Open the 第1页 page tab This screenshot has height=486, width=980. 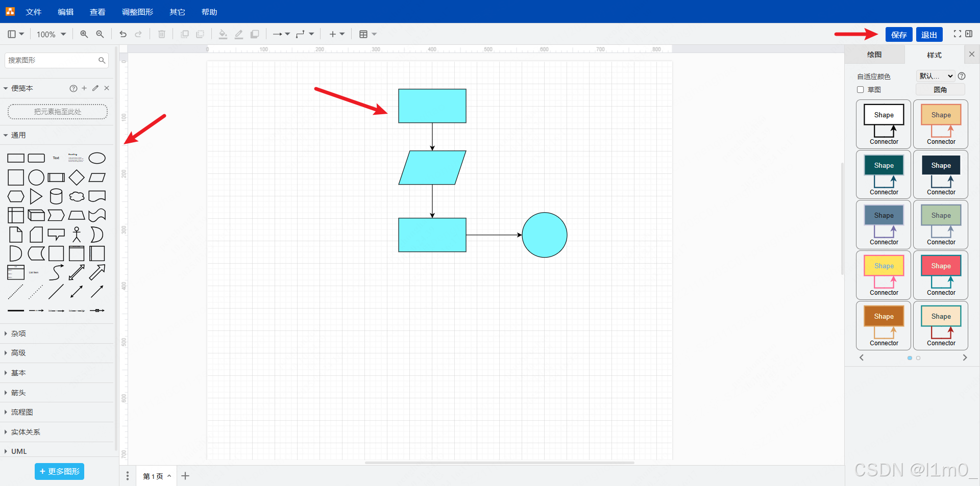click(x=157, y=476)
